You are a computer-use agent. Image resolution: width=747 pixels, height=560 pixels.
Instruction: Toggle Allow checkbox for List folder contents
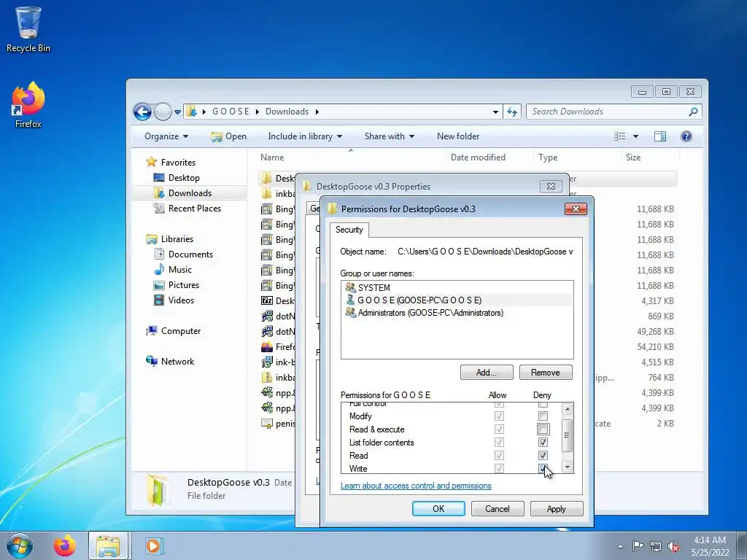(499, 443)
